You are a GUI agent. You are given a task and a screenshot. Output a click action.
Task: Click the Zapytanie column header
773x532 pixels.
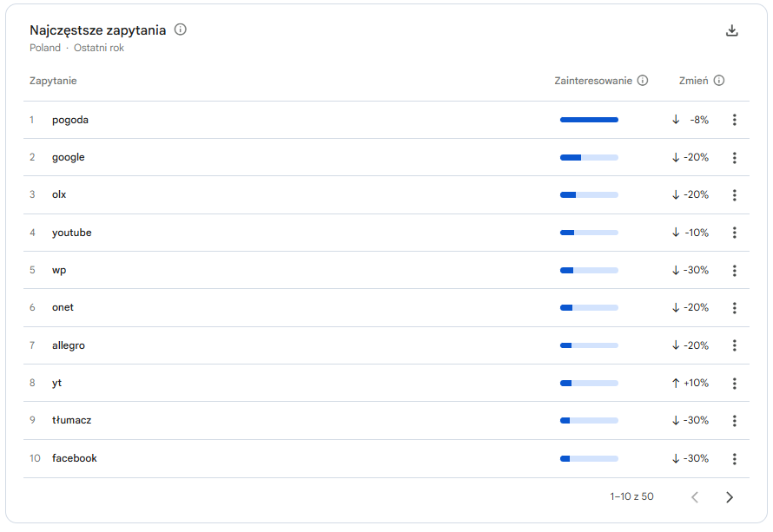tap(53, 81)
